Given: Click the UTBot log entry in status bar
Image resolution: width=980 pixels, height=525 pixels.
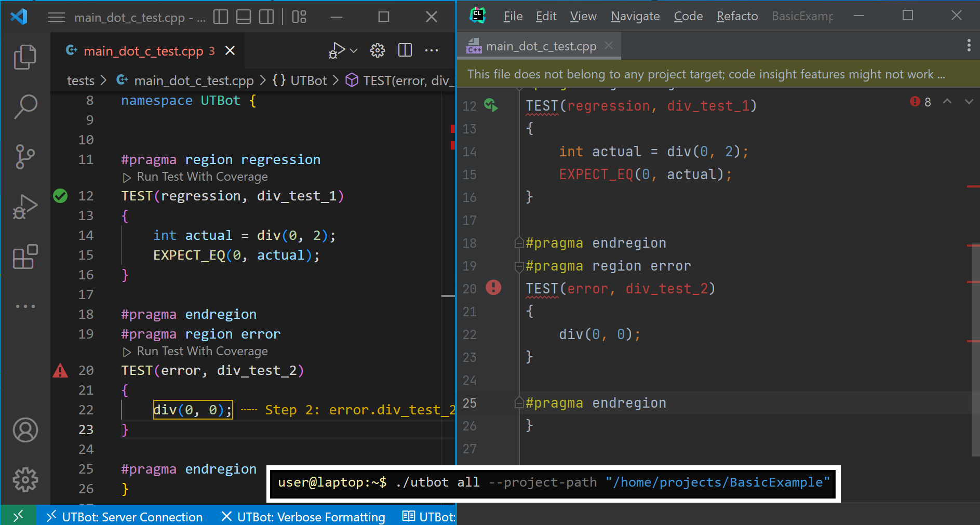Looking at the screenshot, I should pos(429,517).
